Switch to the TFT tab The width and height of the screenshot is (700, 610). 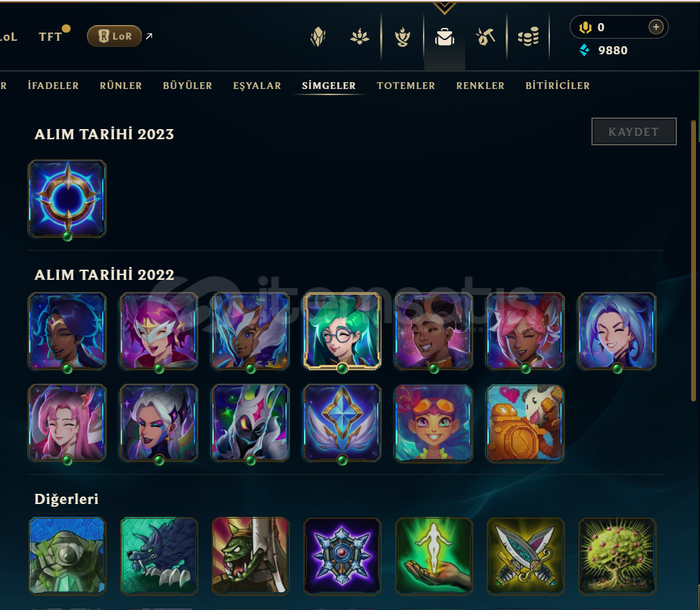50,37
